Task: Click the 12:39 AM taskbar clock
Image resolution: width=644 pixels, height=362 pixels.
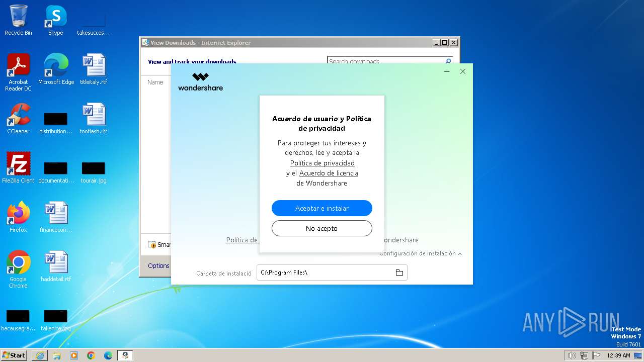Action: [x=618, y=355]
